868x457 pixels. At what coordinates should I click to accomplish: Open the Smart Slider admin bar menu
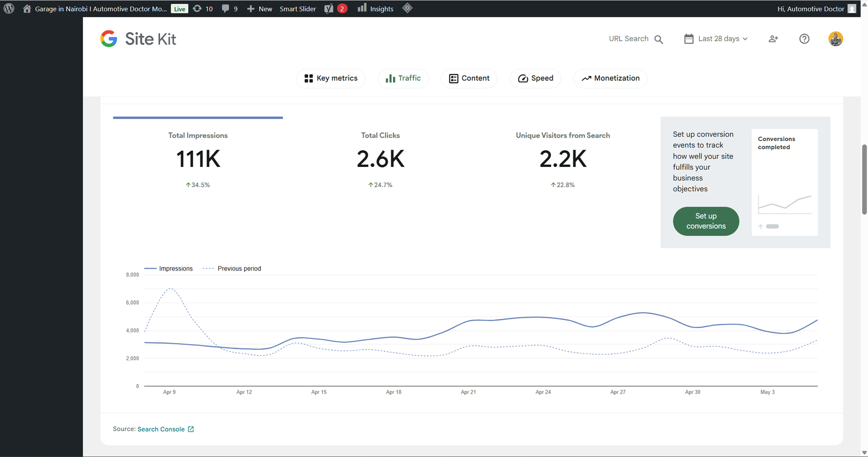tap(298, 9)
